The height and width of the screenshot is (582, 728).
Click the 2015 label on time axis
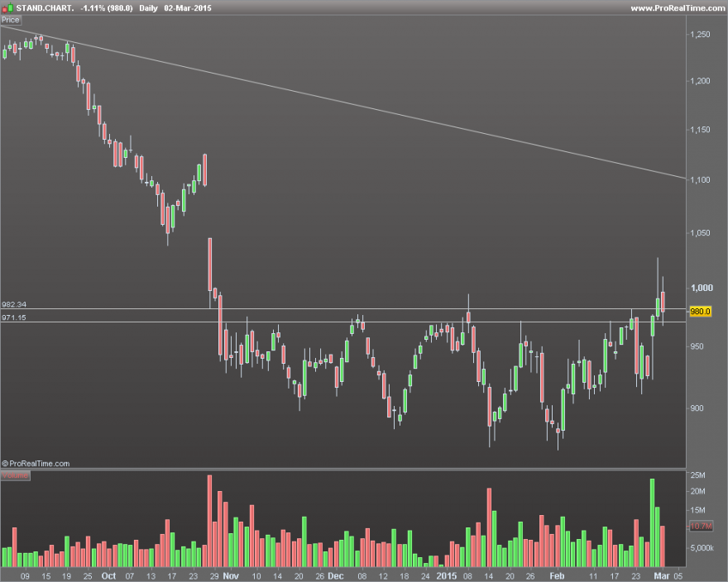click(447, 576)
